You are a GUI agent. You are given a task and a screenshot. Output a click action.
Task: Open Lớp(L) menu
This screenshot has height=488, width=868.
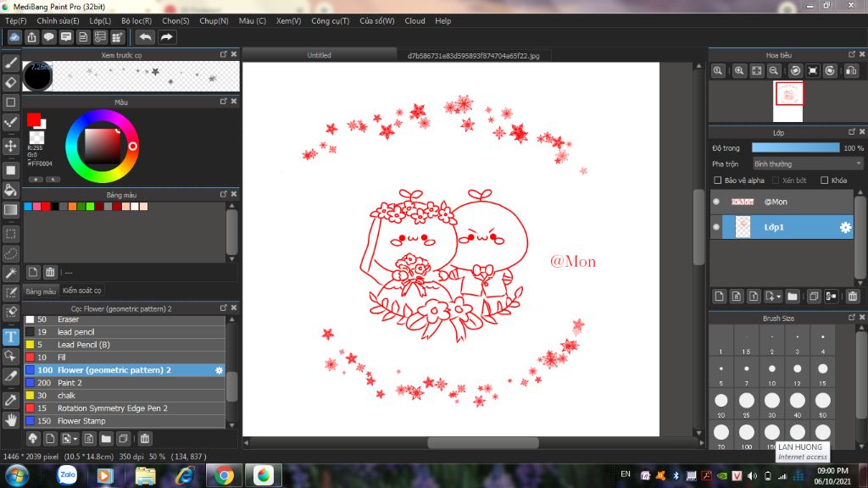(x=100, y=21)
